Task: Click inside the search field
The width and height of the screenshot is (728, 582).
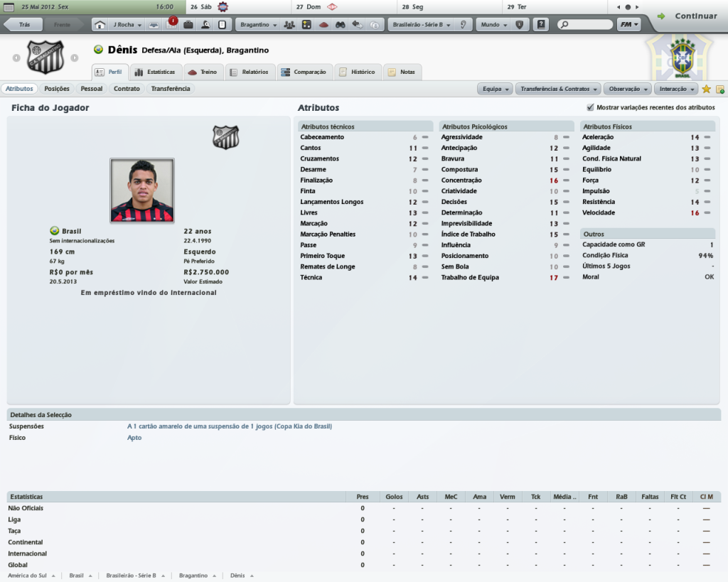Action: 585,25
